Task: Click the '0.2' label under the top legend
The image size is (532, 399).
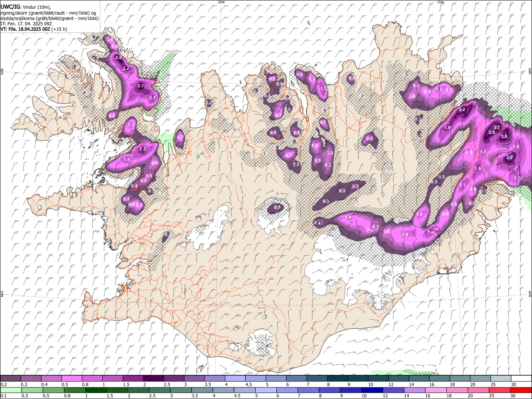Action: (x=4, y=384)
